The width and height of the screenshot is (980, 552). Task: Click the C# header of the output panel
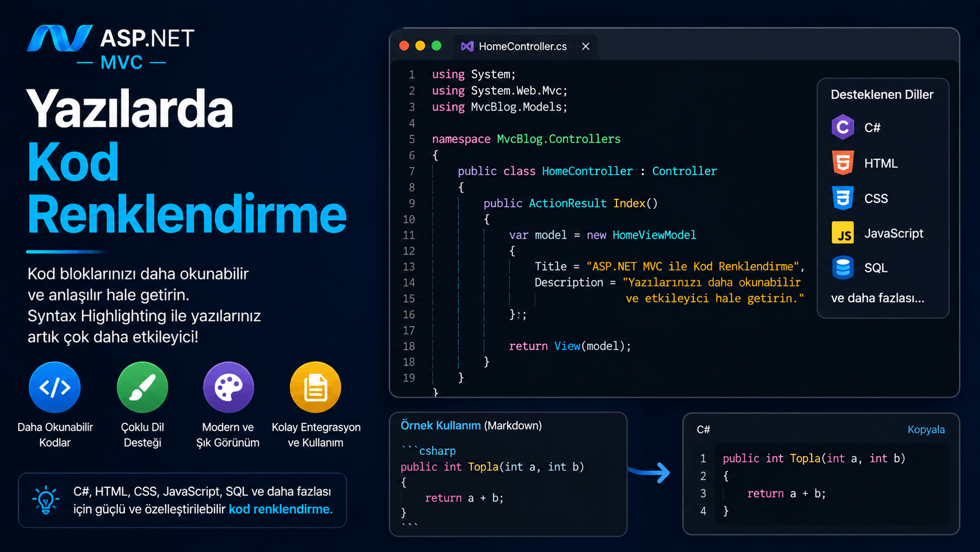pos(703,430)
